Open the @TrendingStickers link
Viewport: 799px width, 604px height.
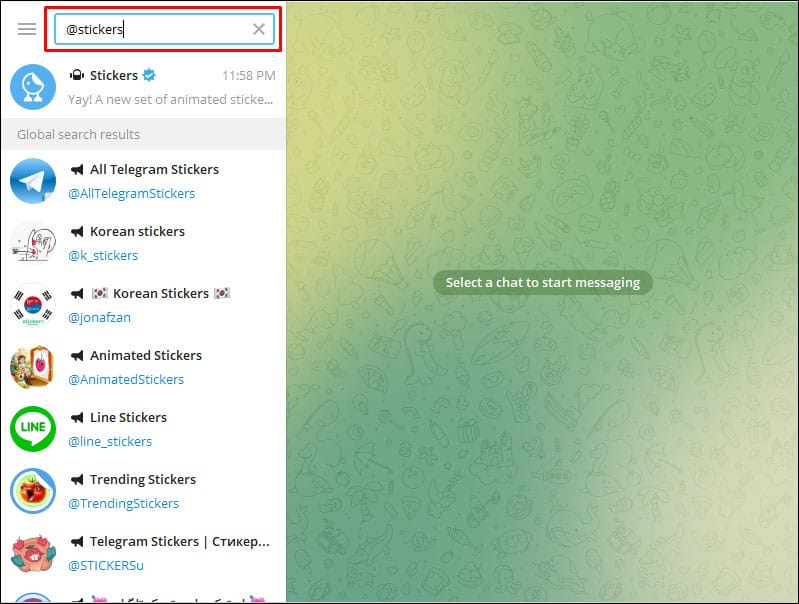coord(123,503)
